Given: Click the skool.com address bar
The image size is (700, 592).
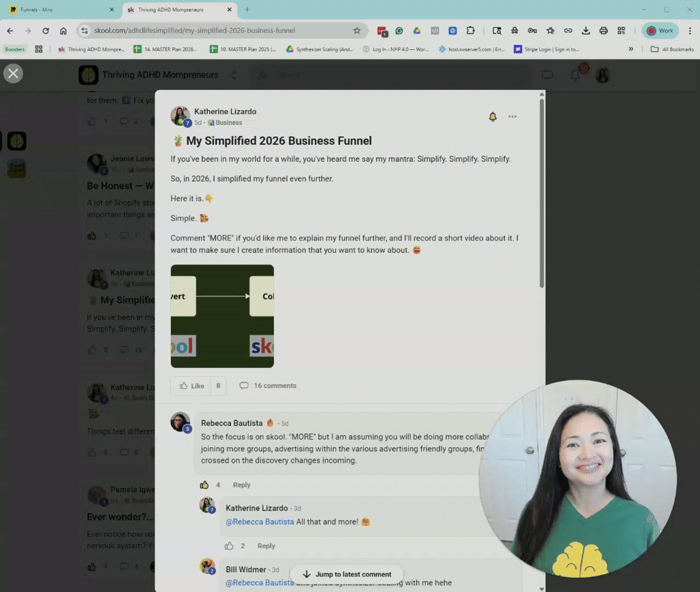Looking at the screenshot, I should [222, 30].
